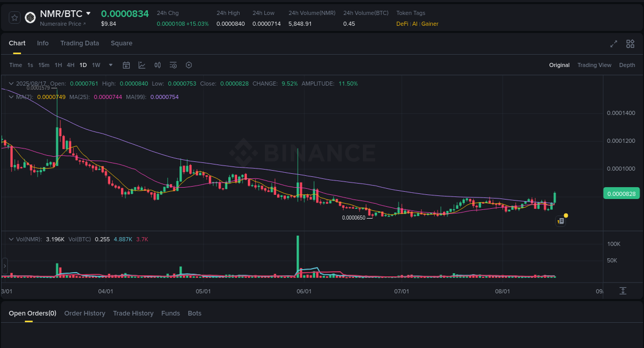This screenshot has height=348, width=644.
Task: Open chart settings via the hexagon gear icon
Action: (189, 65)
